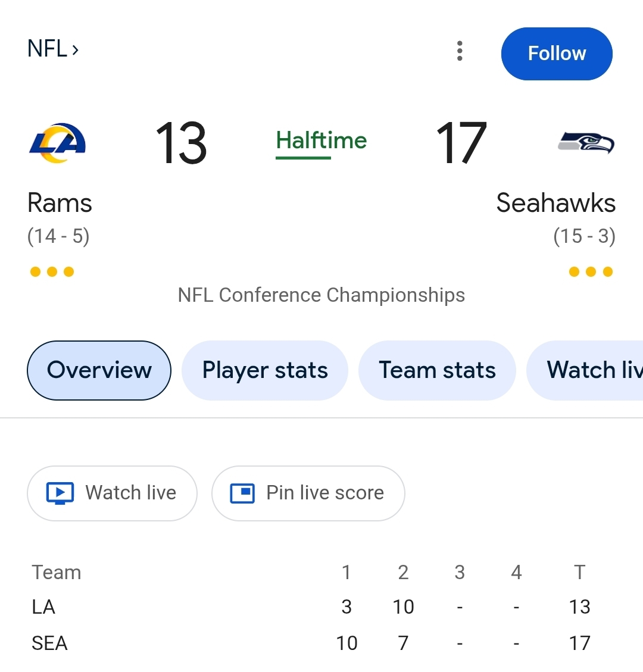Follow this NFL game
This screenshot has width=643, height=672.
557,54
